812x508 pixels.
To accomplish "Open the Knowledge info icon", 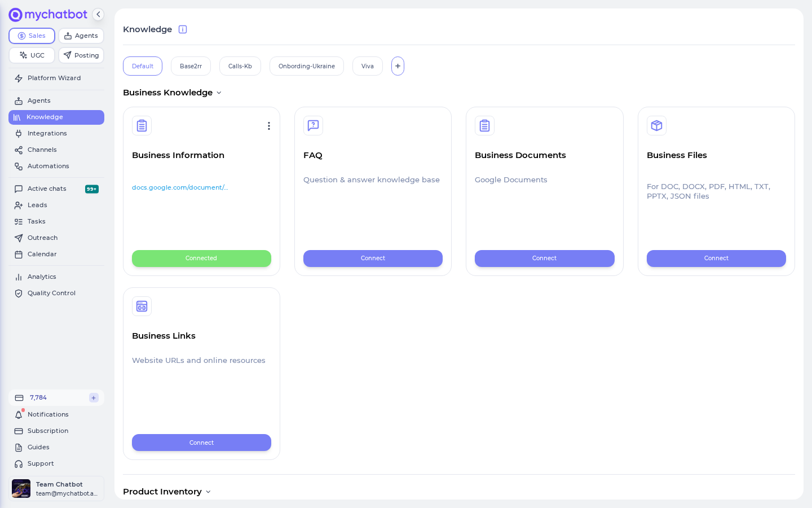I will [x=183, y=29].
